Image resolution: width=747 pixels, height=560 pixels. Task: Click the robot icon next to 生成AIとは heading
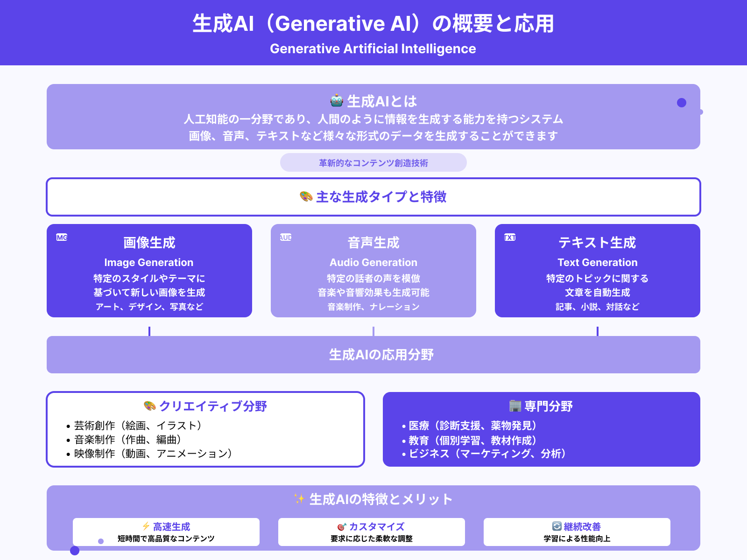337,100
